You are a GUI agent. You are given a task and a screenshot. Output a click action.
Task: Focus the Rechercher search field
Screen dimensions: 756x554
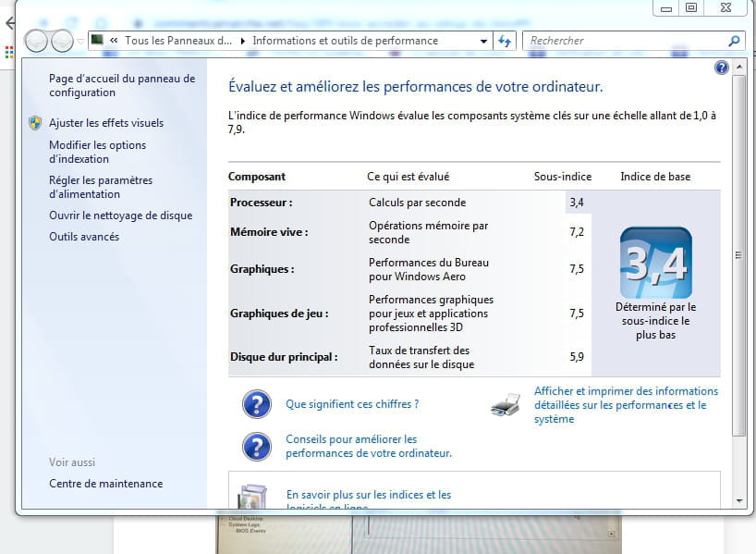[x=626, y=41]
